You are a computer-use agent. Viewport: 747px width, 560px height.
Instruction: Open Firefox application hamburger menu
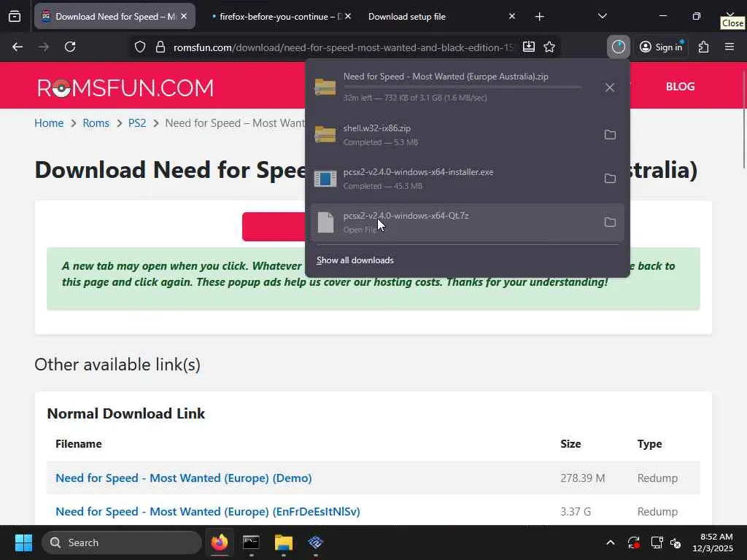tap(729, 47)
